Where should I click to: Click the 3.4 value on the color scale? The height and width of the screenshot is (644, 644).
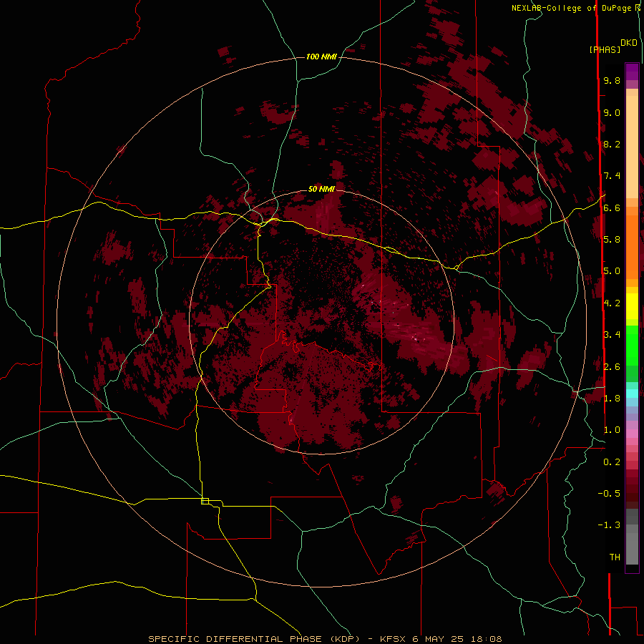pos(612,334)
